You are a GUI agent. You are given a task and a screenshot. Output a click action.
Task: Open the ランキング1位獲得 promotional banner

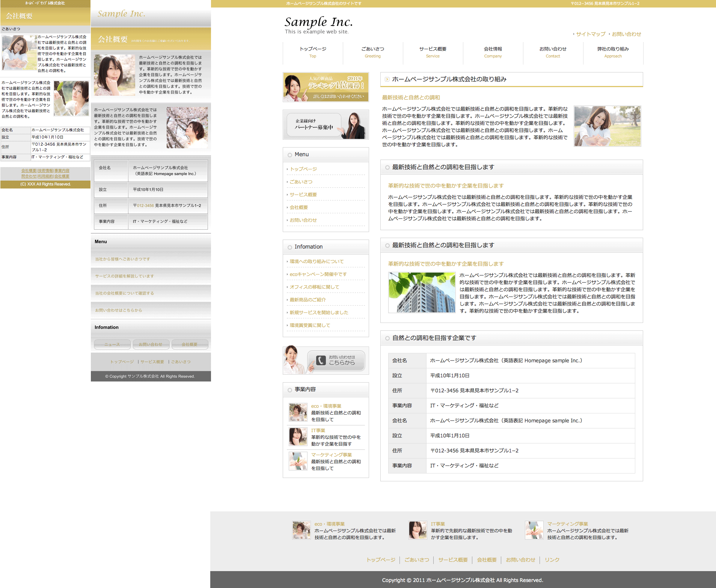326,87
